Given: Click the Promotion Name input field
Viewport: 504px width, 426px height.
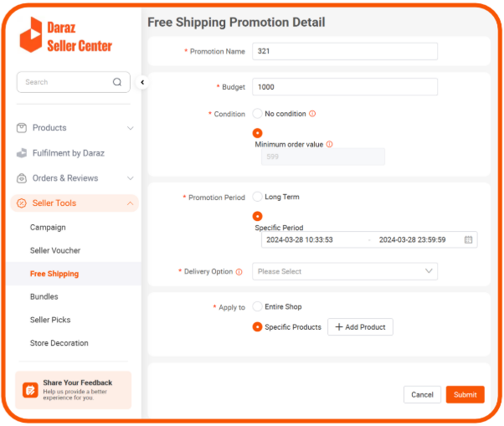Looking at the screenshot, I should (344, 51).
